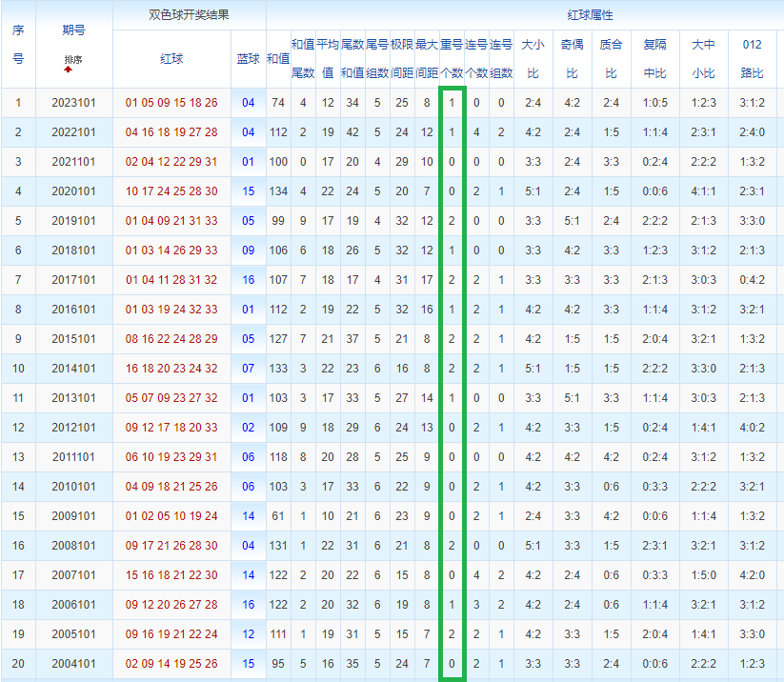784x682 pixels.
Task: Select the 红球 column header
Action: point(171,59)
